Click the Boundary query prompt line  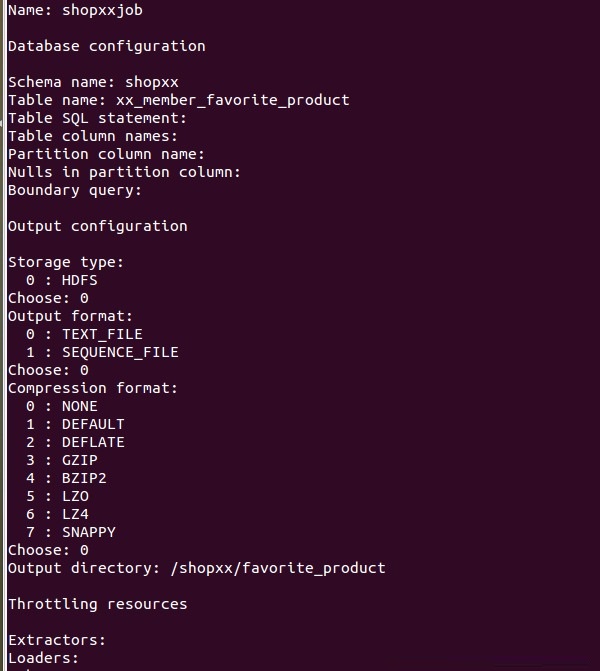(75, 190)
